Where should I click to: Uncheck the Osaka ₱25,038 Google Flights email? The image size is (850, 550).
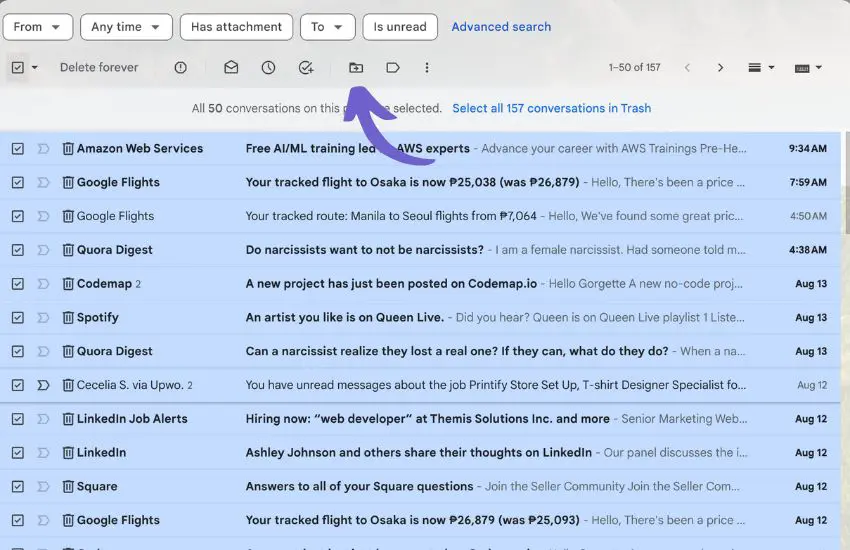pos(17,182)
